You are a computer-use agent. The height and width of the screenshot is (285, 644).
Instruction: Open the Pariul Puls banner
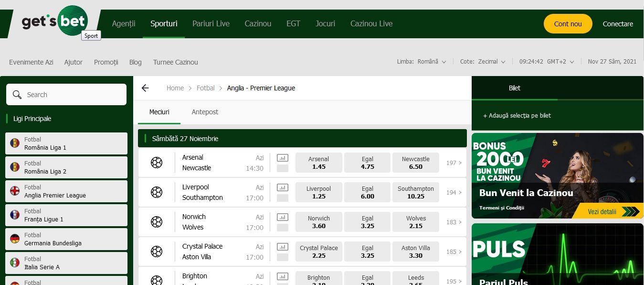(x=558, y=254)
